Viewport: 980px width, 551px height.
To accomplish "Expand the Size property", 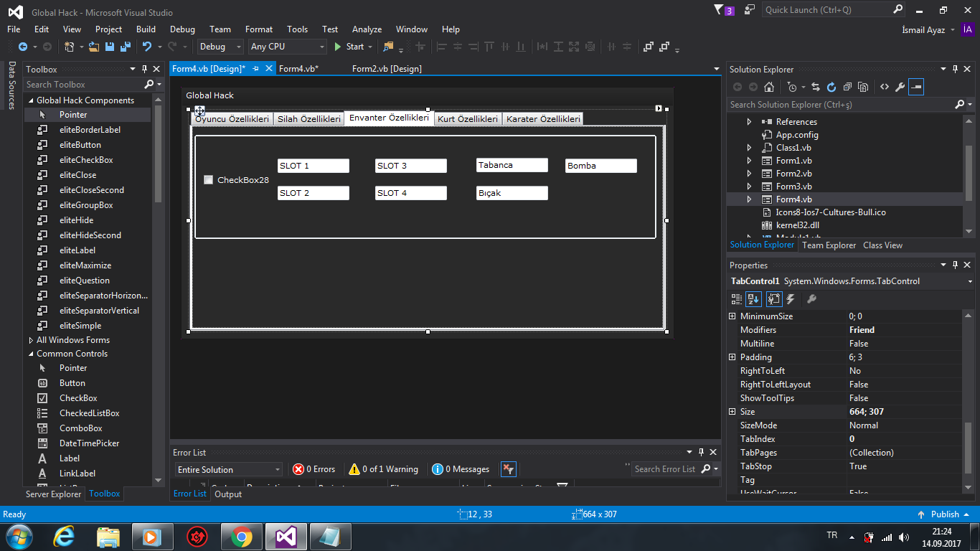I will point(732,412).
